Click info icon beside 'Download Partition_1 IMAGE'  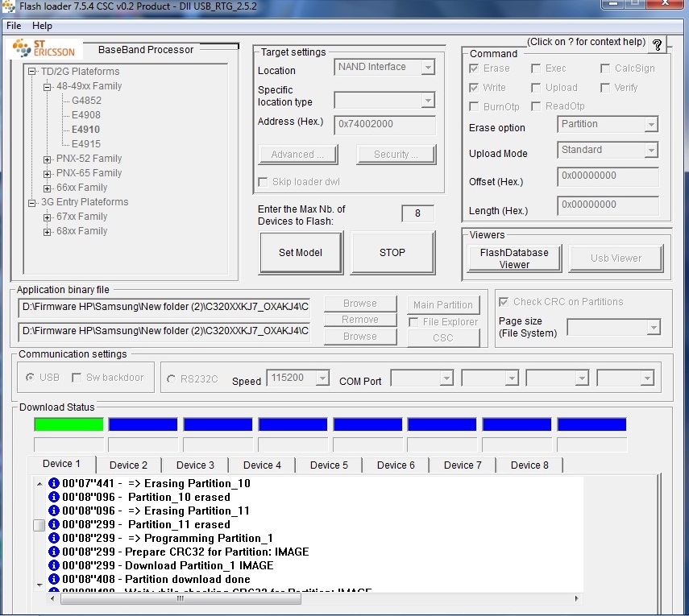click(x=54, y=565)
